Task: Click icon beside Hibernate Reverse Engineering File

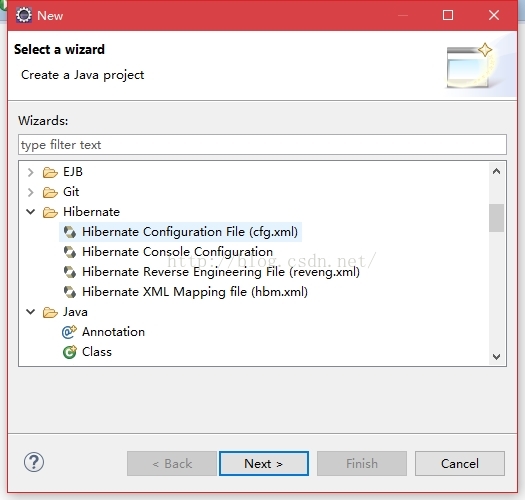Action: 70,272
